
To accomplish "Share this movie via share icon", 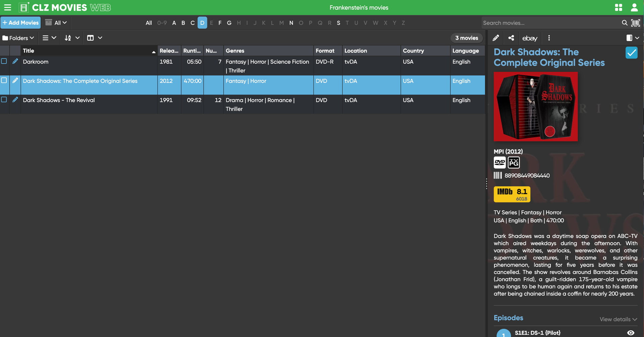I will tap(511, 38).
